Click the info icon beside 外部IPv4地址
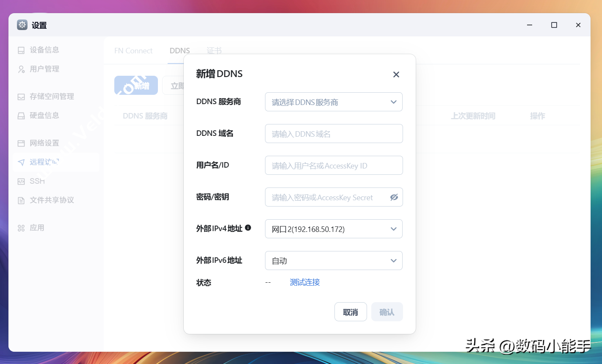Image resolution: width=602 pixels, height=364 pixels. pos(248,228)
